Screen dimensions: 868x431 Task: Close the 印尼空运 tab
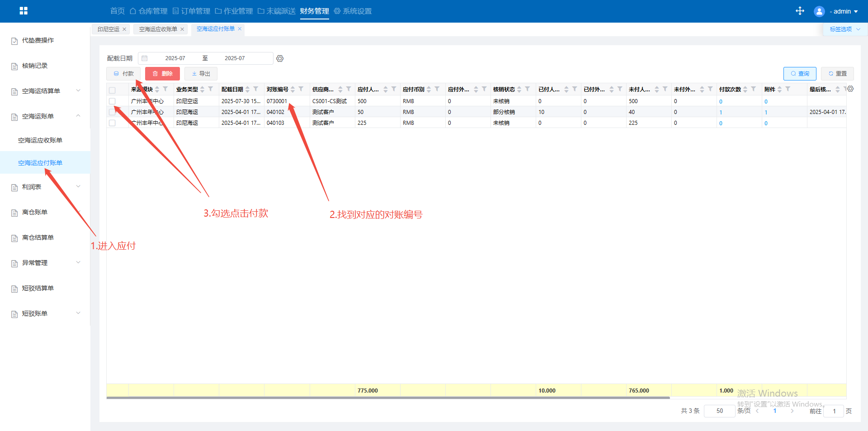point(124,29)
